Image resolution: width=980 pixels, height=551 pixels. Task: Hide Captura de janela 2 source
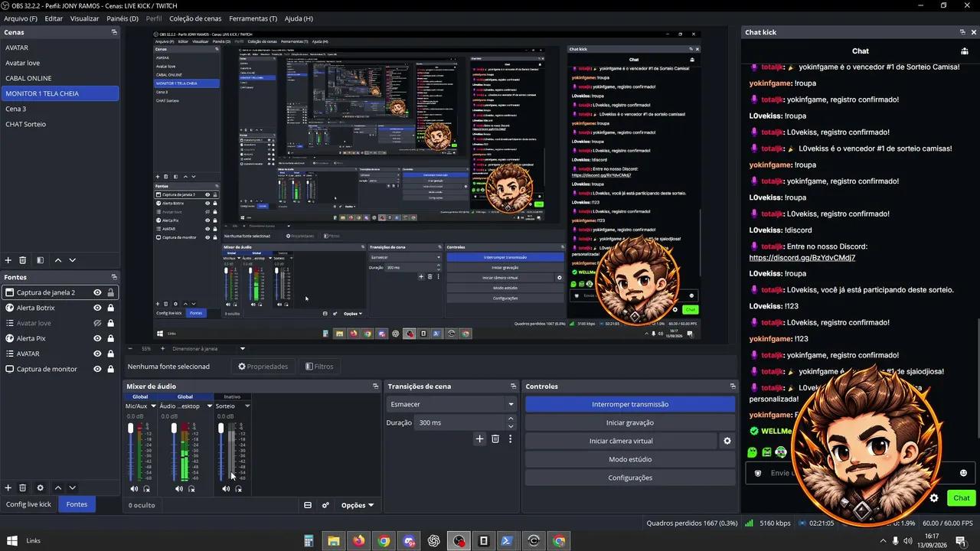click(x=97, y=292)
